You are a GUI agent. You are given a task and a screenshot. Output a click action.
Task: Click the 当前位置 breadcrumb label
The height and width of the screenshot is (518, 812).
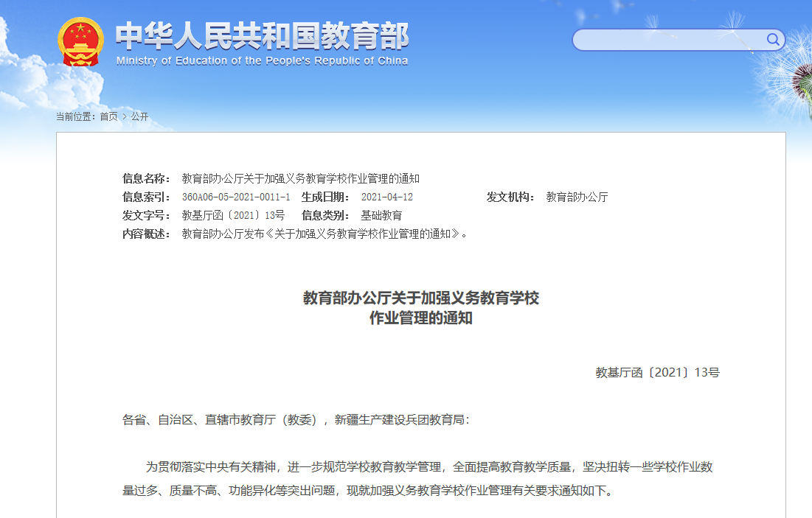(x=75, y=116)
